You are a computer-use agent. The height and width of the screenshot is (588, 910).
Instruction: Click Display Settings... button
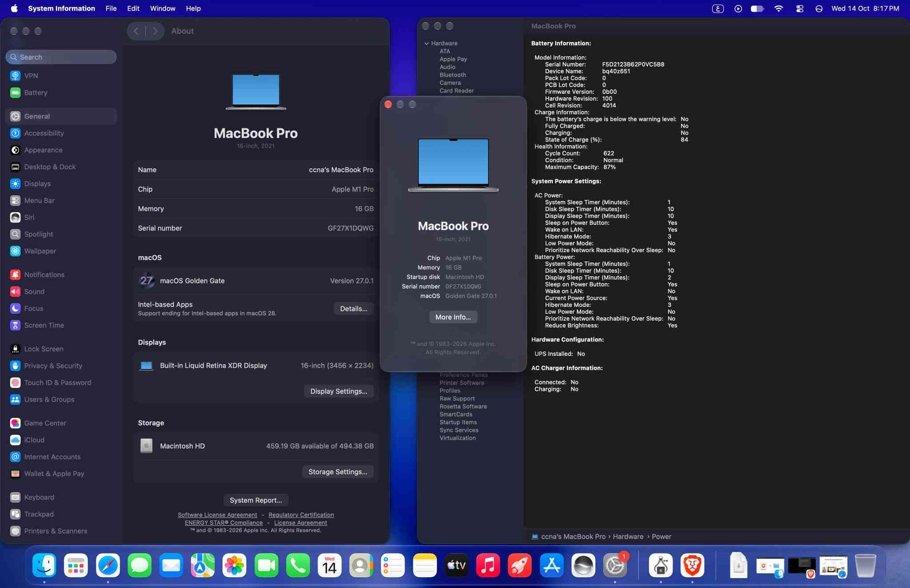339,391
